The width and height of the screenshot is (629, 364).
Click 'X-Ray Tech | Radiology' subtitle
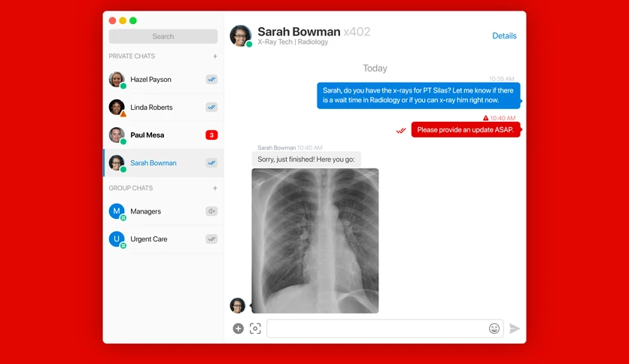coord(293,42)
